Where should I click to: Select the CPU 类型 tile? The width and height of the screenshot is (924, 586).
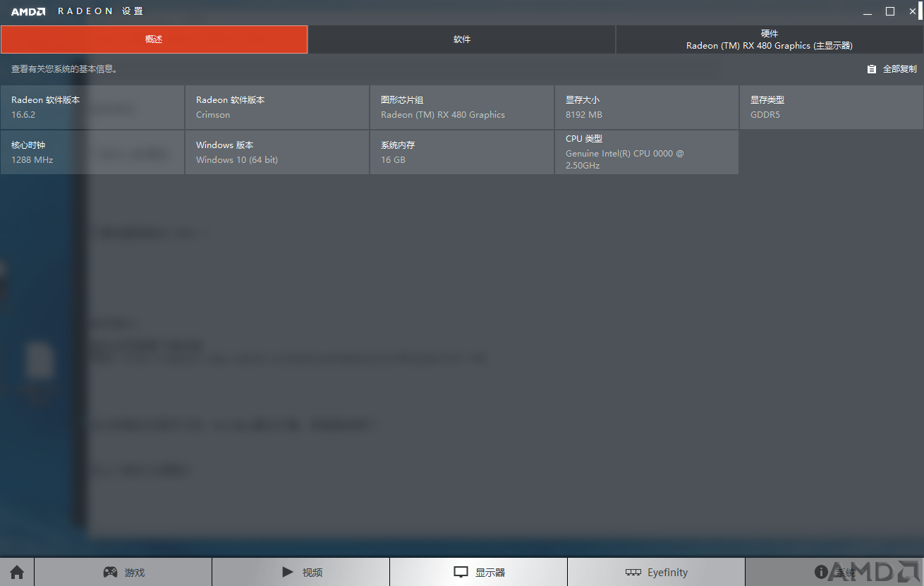coord(647,152)
